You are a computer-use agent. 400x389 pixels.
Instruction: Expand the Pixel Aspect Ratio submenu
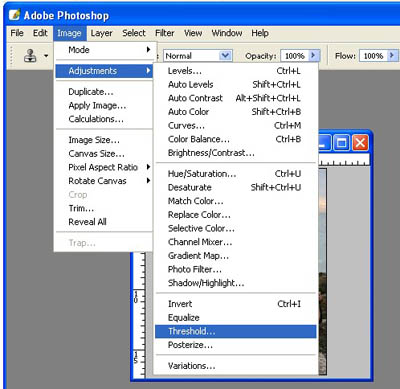[104, 167]
